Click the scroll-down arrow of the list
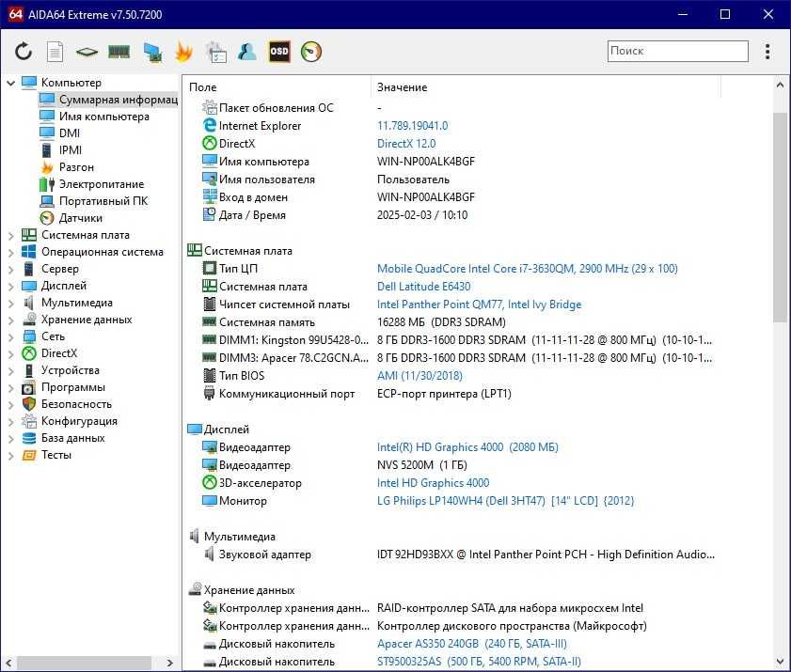 tap(780, 662)
